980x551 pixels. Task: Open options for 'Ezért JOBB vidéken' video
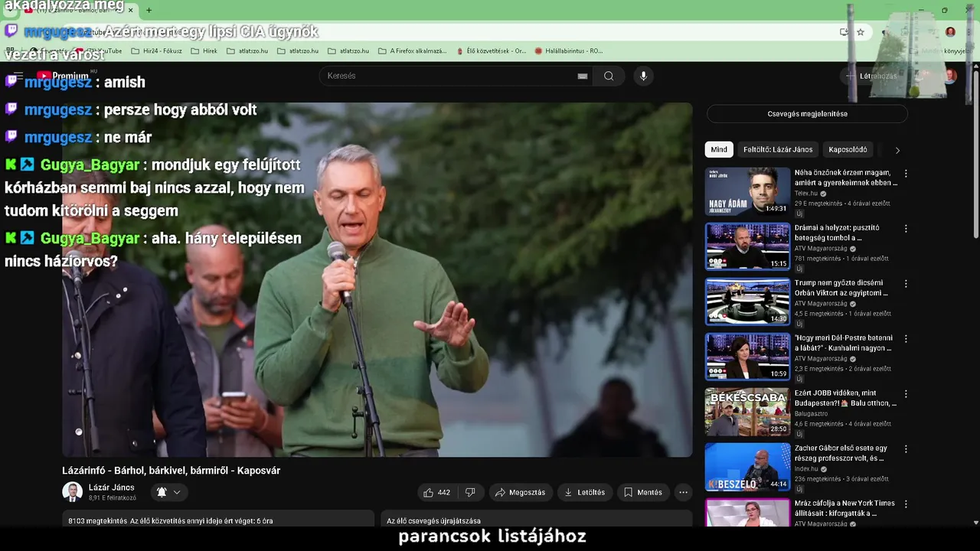[906, 394]
